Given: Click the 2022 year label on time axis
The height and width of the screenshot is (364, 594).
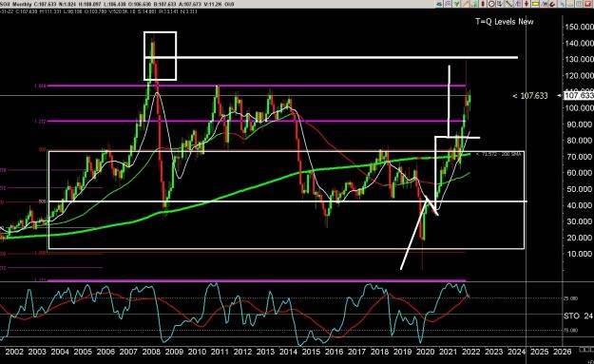Looking at the screenshot, I should (470, 352).
